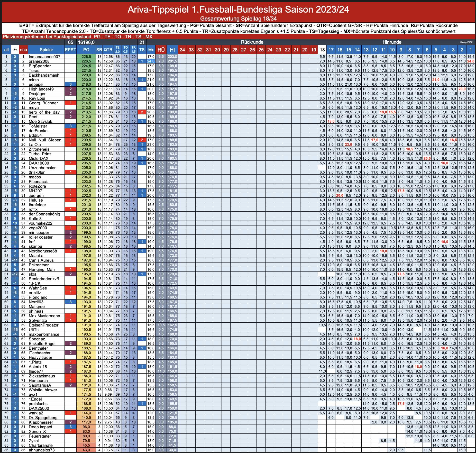Select player name EtelsenPredator
The image size is (476, 453).
pyautogui.click(x=44, y=325)
